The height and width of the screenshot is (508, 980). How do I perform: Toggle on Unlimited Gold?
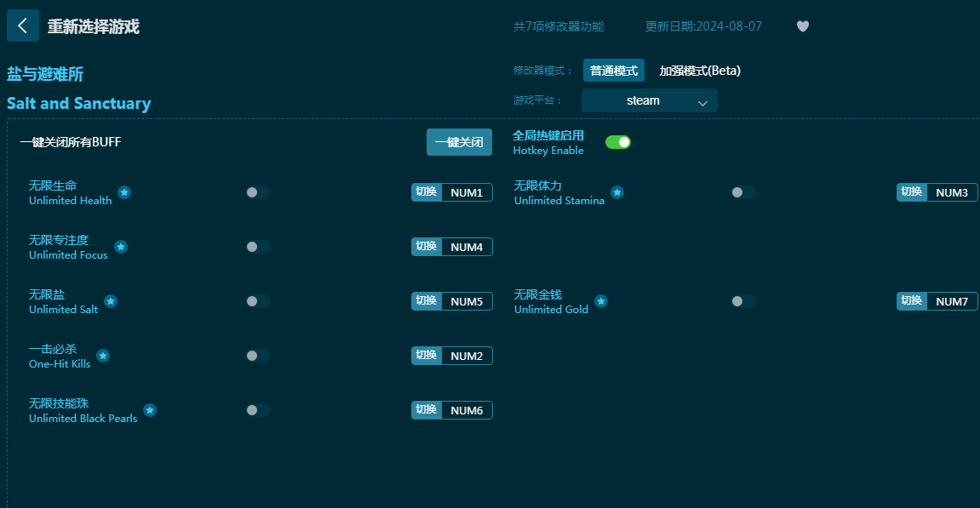[x=742, y=301]
